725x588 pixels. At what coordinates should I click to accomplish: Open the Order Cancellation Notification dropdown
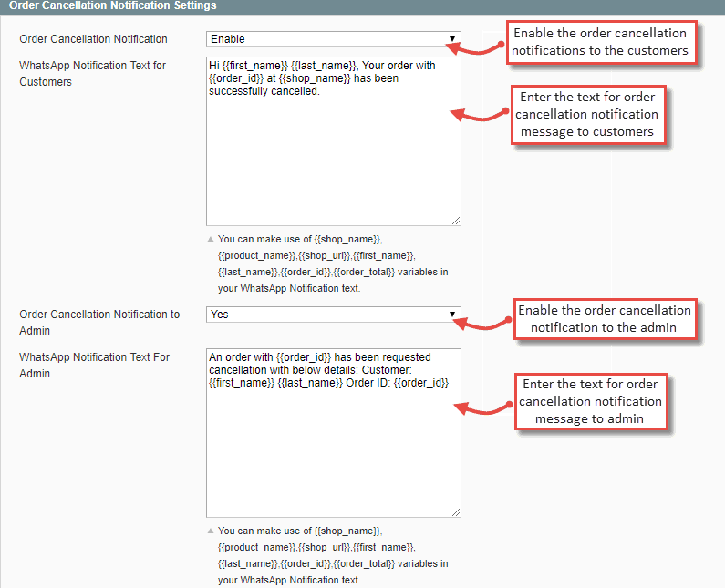click(x=334, y=39)
